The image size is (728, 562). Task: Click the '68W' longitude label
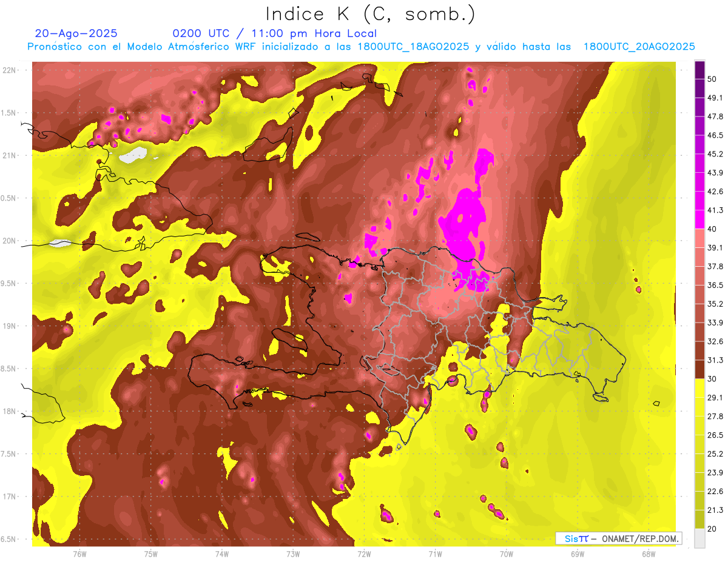[x=649, y=554]
